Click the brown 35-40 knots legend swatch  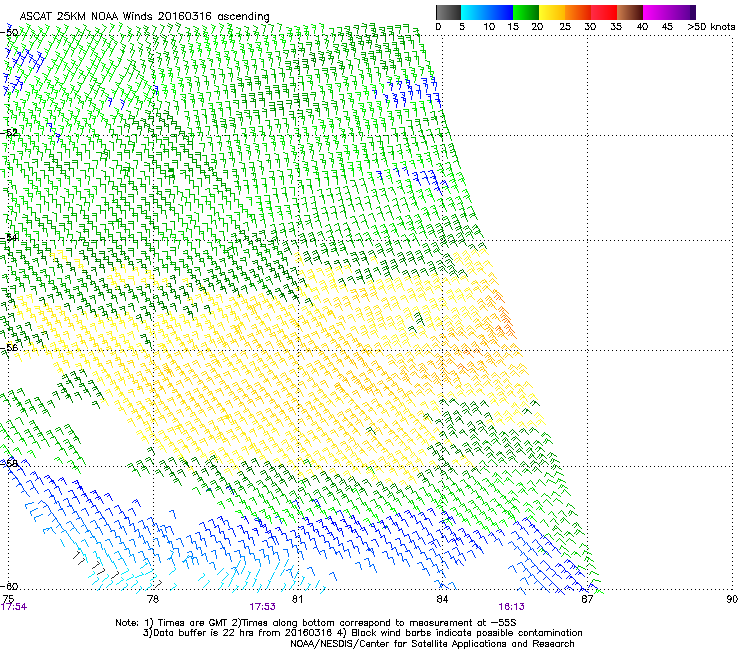click(630, 12)
